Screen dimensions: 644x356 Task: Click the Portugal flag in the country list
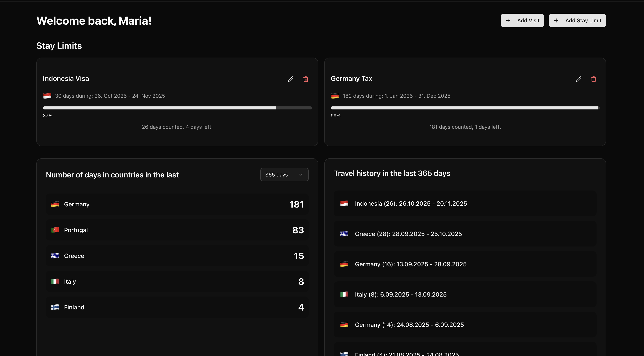coord(55,230)
